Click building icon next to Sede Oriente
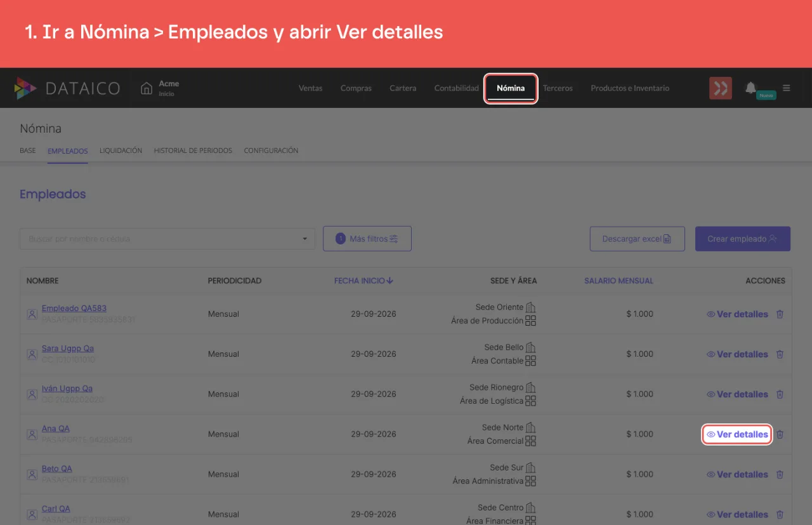The height and width of the screenshot is (525, 812). [531, 307]
